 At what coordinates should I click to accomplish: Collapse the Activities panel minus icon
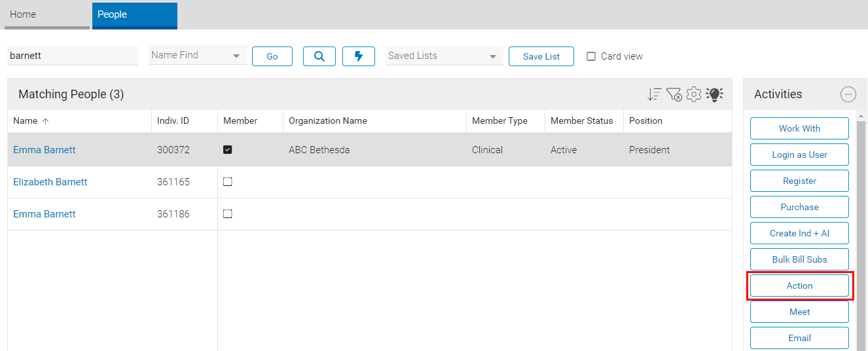coord(848,94)
